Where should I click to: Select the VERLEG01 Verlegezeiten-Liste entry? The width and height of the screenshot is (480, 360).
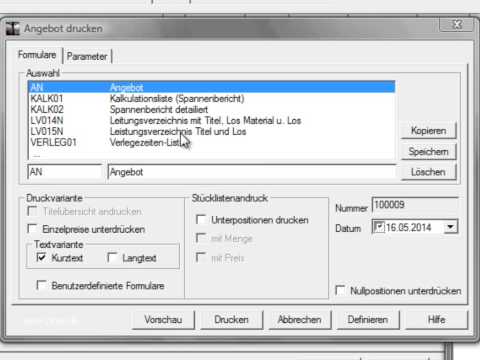pos(212,142)
